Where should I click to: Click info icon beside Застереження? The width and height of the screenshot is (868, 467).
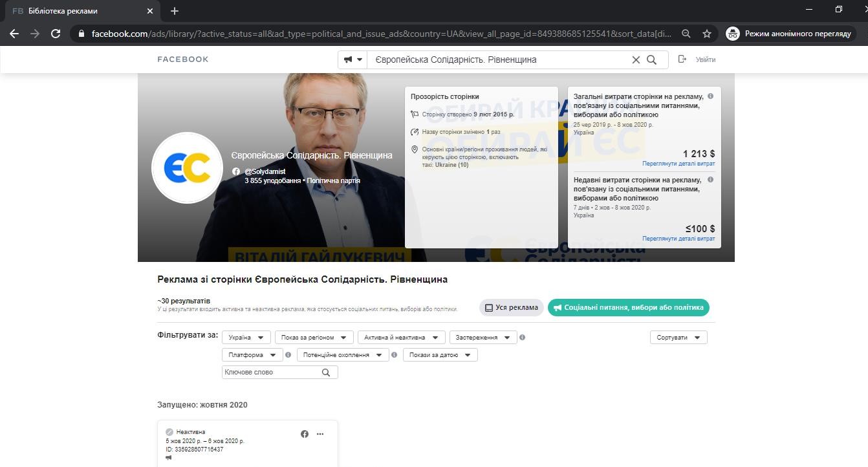point(523,338)
